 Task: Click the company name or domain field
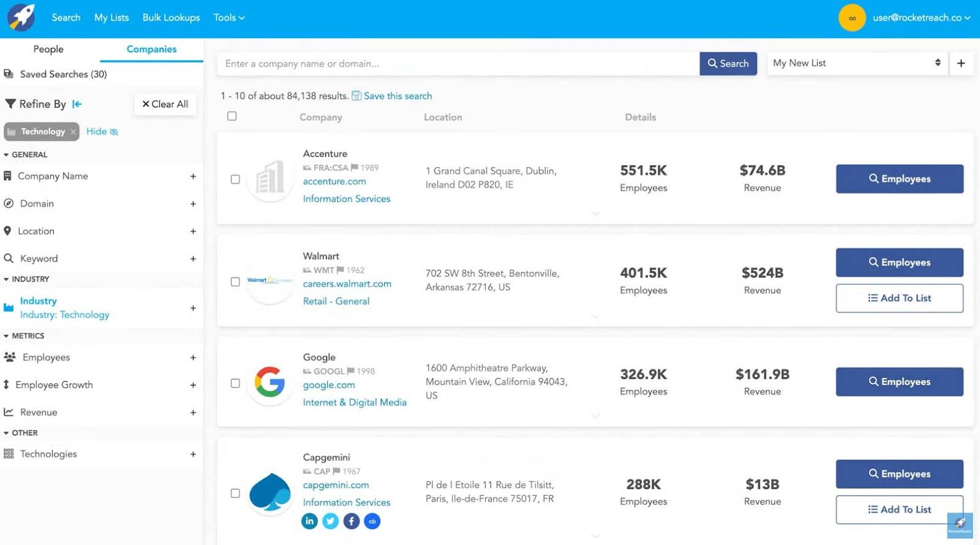coord(458,64)
